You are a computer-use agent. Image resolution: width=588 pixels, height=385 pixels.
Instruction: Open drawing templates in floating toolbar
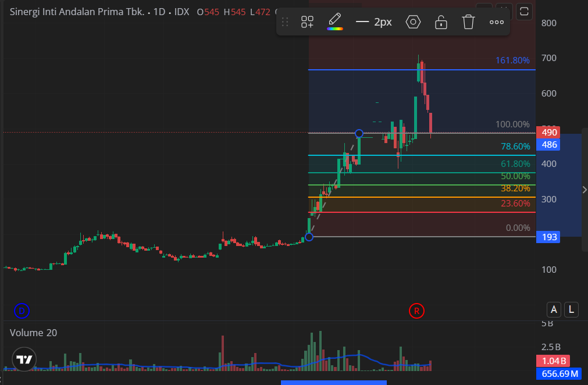307,22
